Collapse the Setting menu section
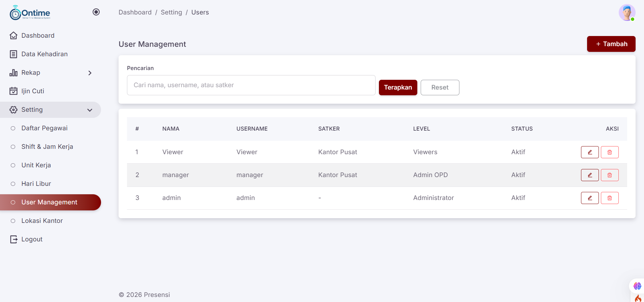The height and width of the screenshot is (302, 644). [x=90, y=110]
